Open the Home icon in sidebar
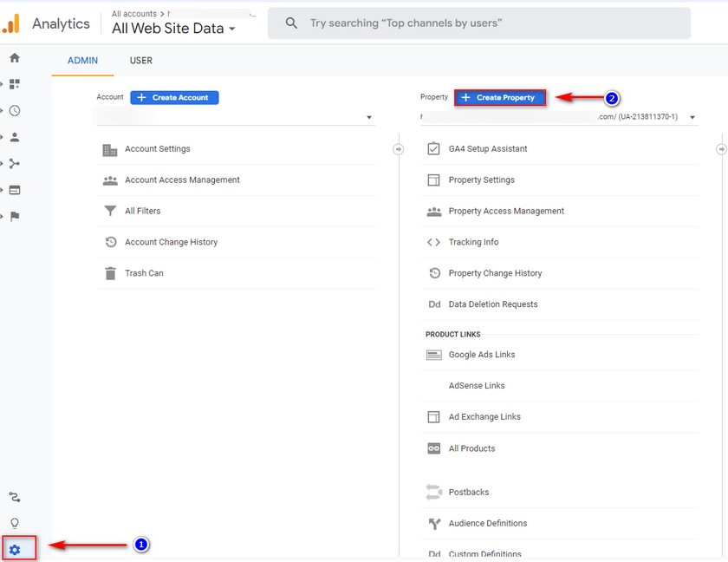The width and height of the screenshot is (728, 562). point(15,58)
